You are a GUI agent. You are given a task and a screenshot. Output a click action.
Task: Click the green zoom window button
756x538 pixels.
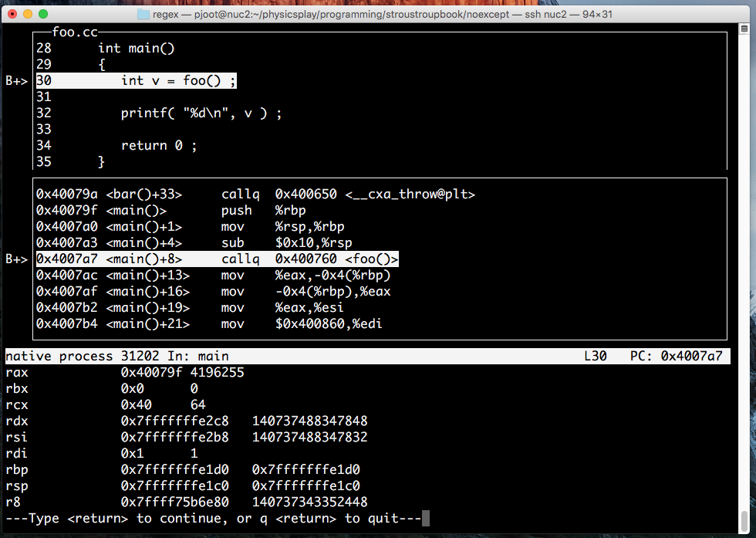[43, 14]
